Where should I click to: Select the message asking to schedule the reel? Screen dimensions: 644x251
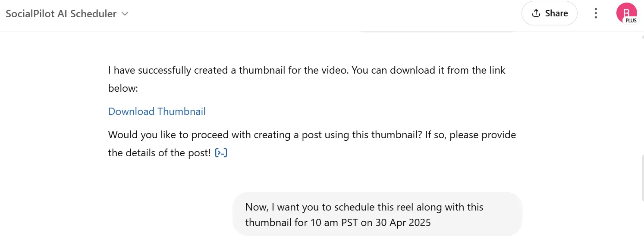coord(377,214)
